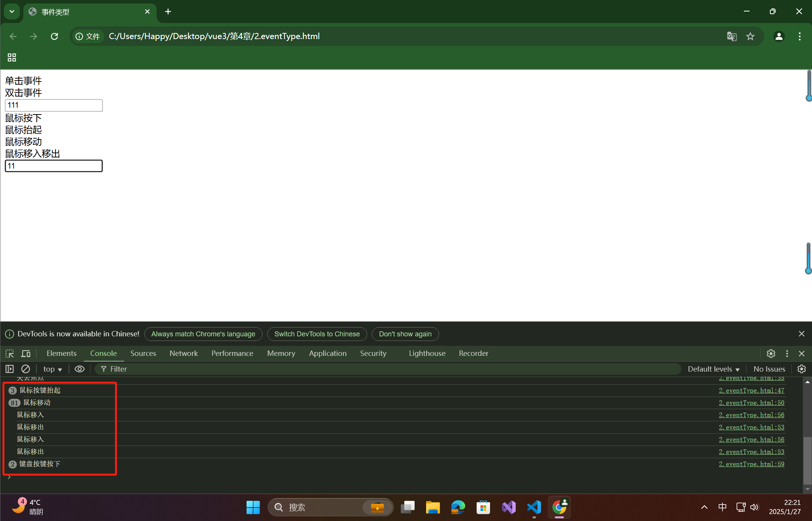Open the 2.eventType.html:59 source link
812x521 pixels.
click(751, 464)
